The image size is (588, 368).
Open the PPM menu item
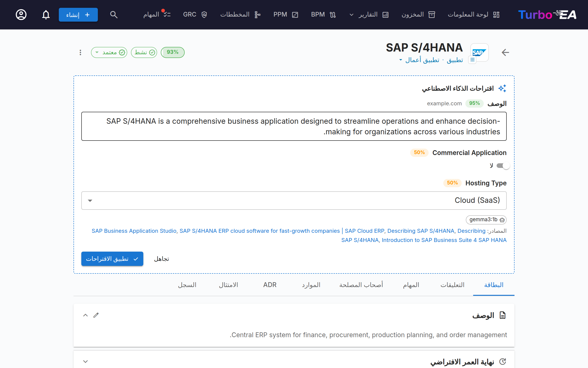tap(286, 14)
